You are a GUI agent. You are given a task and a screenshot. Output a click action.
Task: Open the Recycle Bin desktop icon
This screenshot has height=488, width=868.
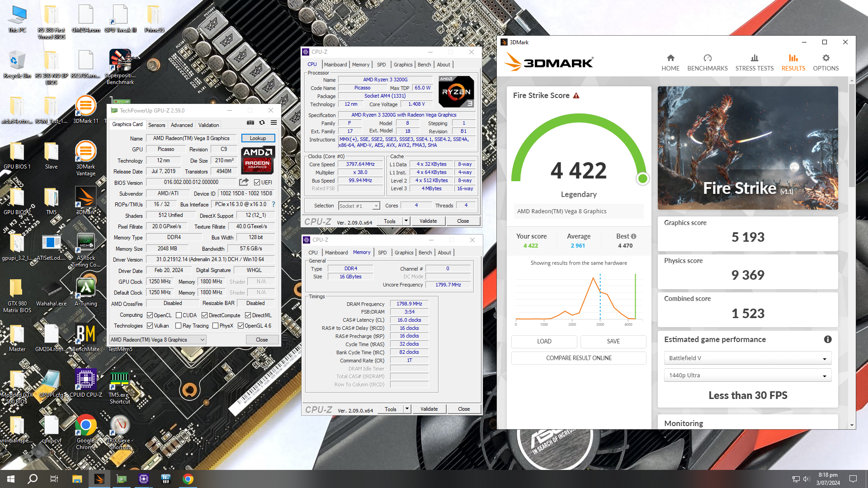pyautogui.click(x=17, y=65)
